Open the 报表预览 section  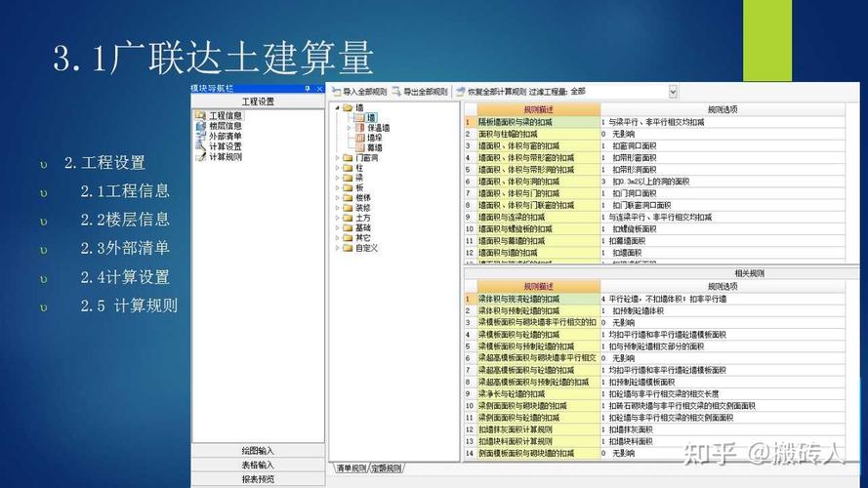click(x=258, y=479)
